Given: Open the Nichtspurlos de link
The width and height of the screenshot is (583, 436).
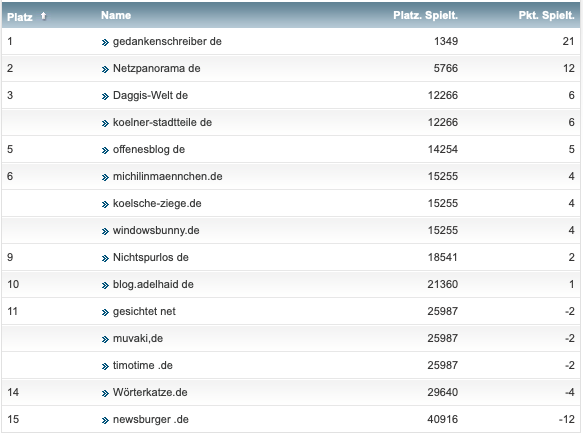Looking at the screenshot, I should [151, 257].
